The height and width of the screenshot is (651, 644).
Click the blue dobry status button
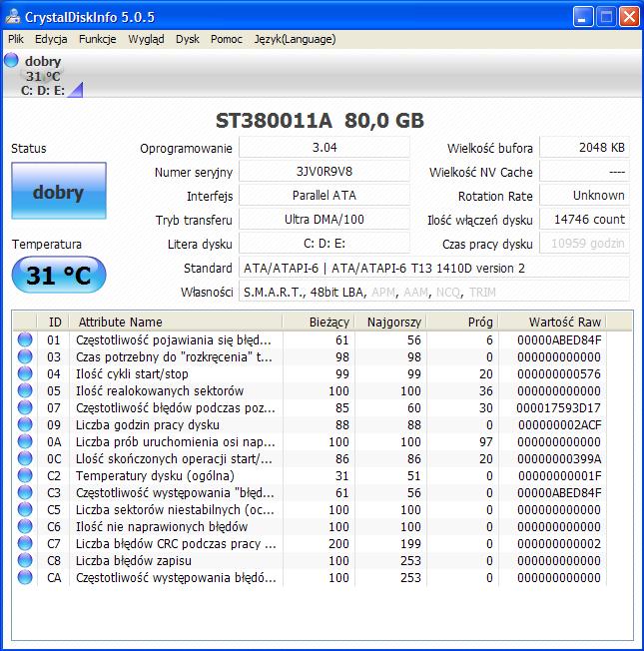tap(59, 191)
